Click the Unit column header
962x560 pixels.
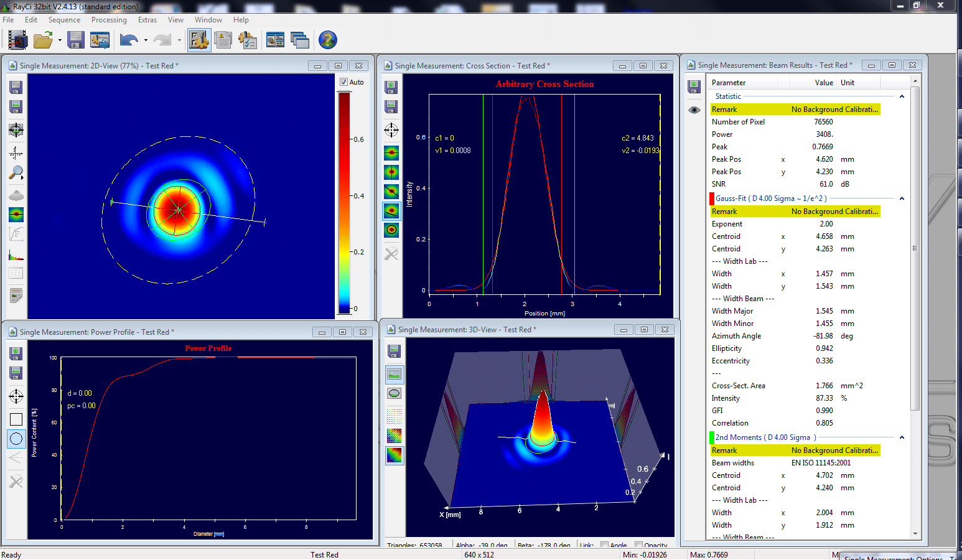[847, 83]
